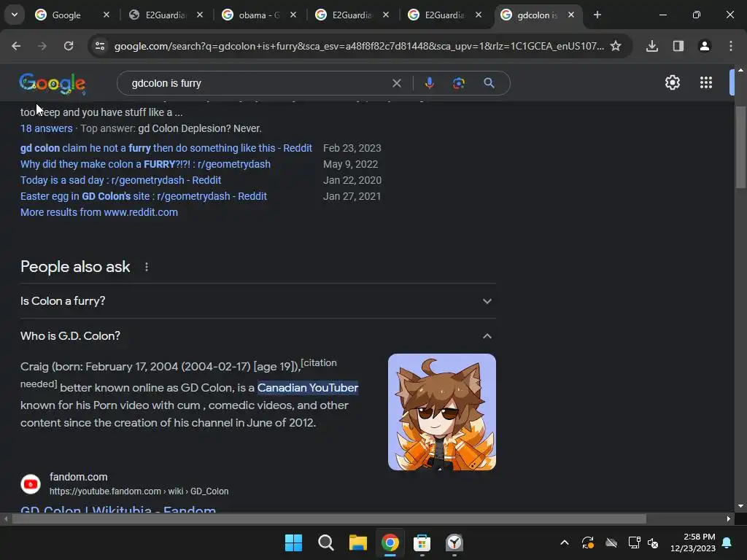Screen dimensions: 747x560
Task: Close the 'obama' tab
Action: tap(293, 15)
